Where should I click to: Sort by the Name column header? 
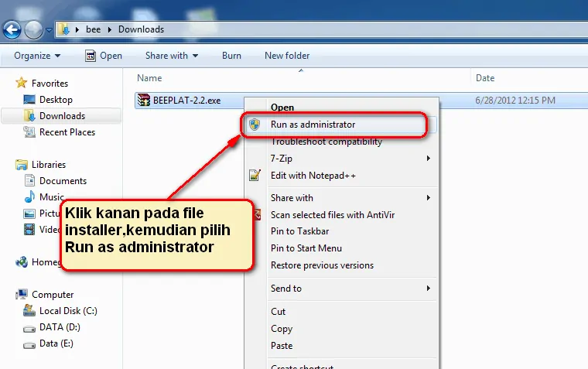(149, 78)
